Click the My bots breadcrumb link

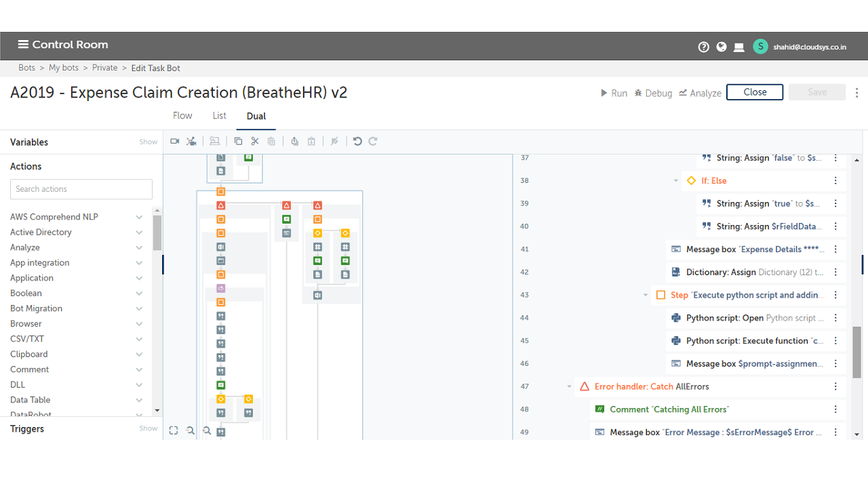point(64,68)
